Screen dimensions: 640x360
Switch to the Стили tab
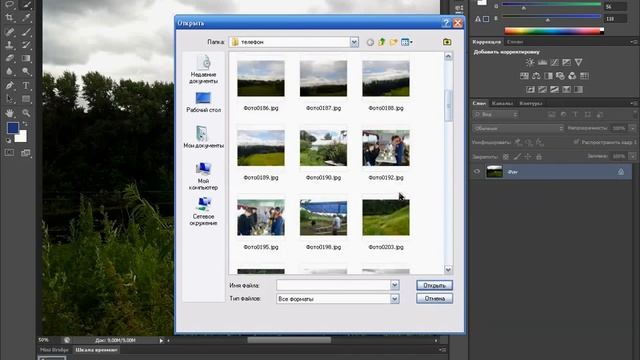tap(515, 42)
